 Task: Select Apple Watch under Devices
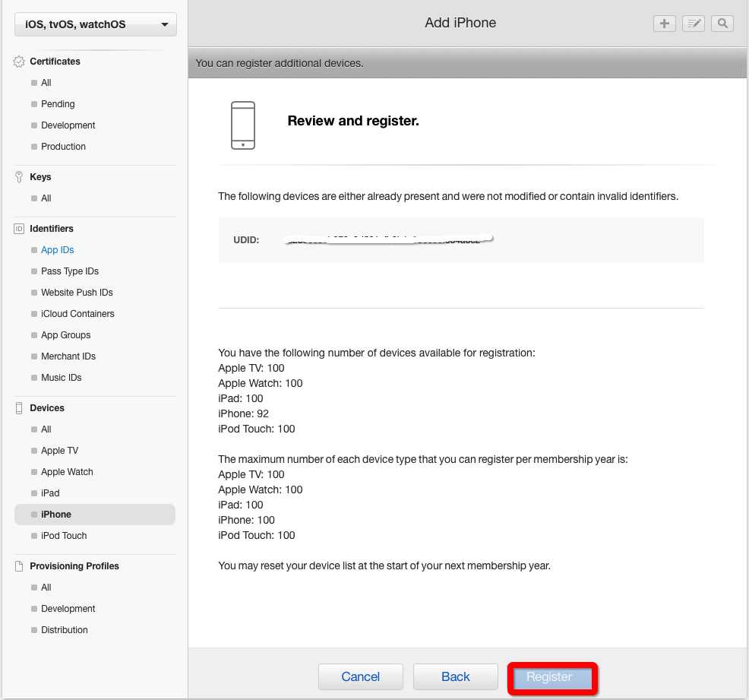67,472
